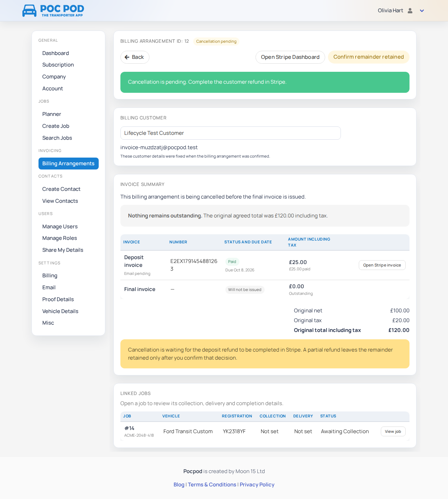Image resolution: width=448 pixels, height=499 pixels.
Task: Click the yellow deposit refund warning banner
Action: coord(265,354)
